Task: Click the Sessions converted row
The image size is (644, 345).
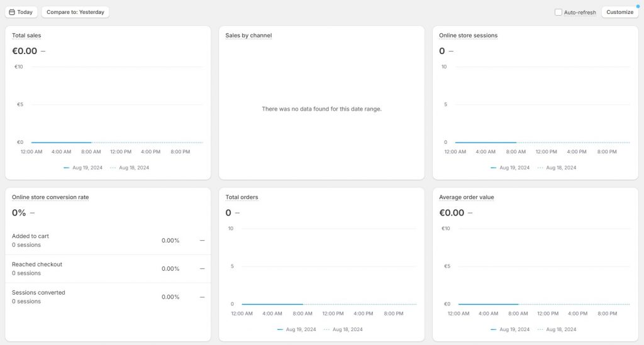Action: (108, 297)
